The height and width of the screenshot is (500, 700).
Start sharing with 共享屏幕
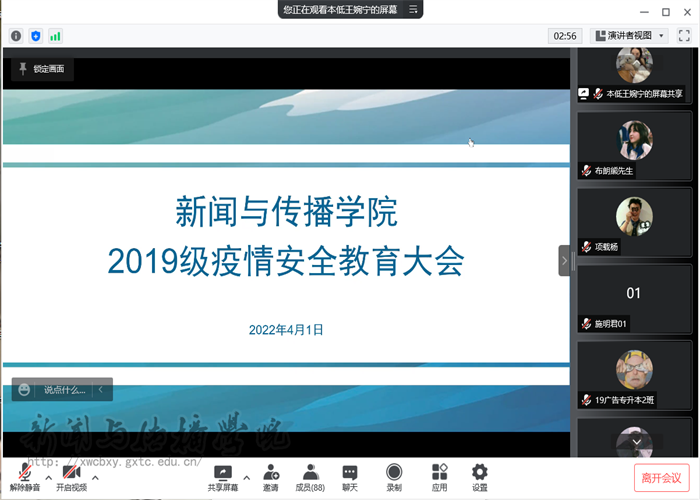point(223,478)
